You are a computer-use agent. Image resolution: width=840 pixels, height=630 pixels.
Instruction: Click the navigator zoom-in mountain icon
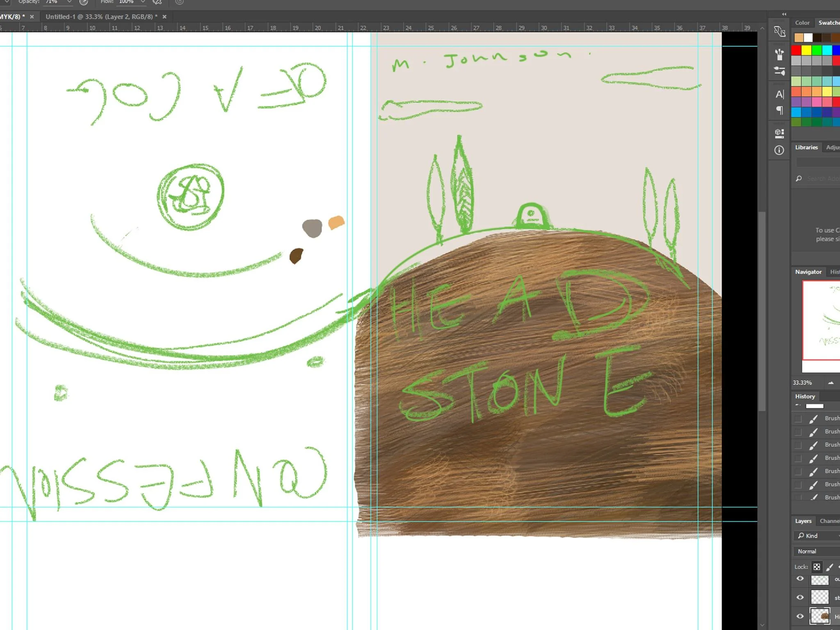coord(831,383)
